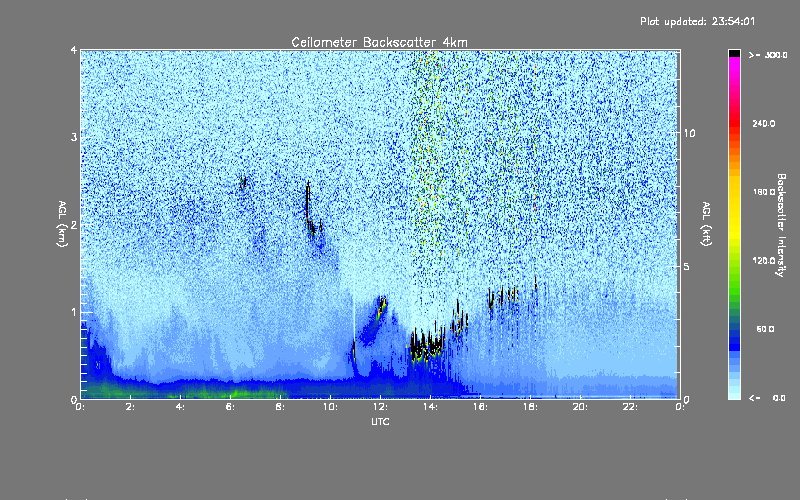This screenshot has height=500, width=800.
Task: Select the 'Ceilometer Backscatter 4km' plot title
Action: 380,42
